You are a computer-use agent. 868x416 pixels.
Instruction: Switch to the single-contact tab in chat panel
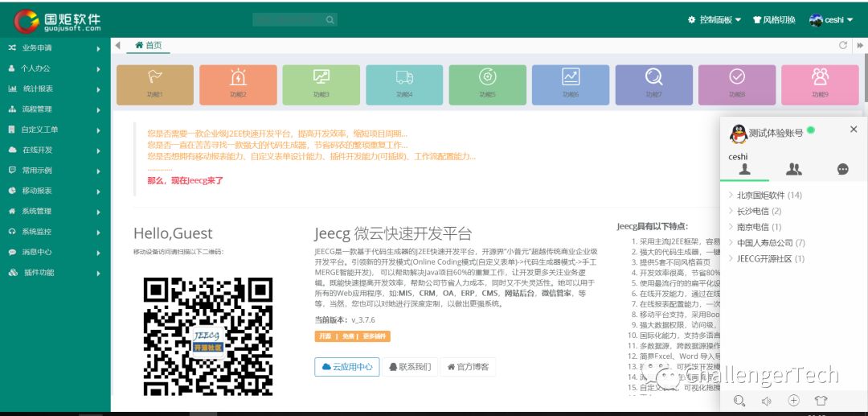(744, 170)
